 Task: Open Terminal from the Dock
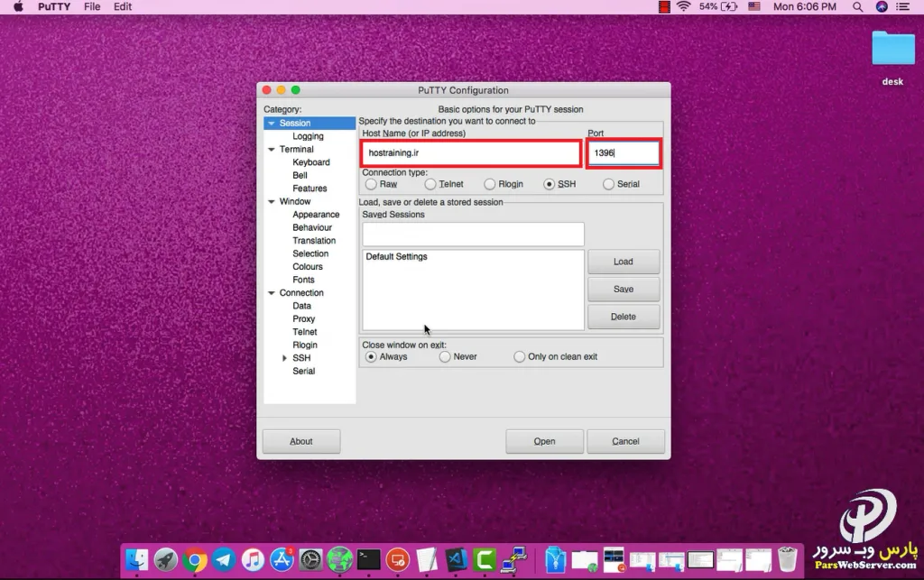tap(369, 559)
